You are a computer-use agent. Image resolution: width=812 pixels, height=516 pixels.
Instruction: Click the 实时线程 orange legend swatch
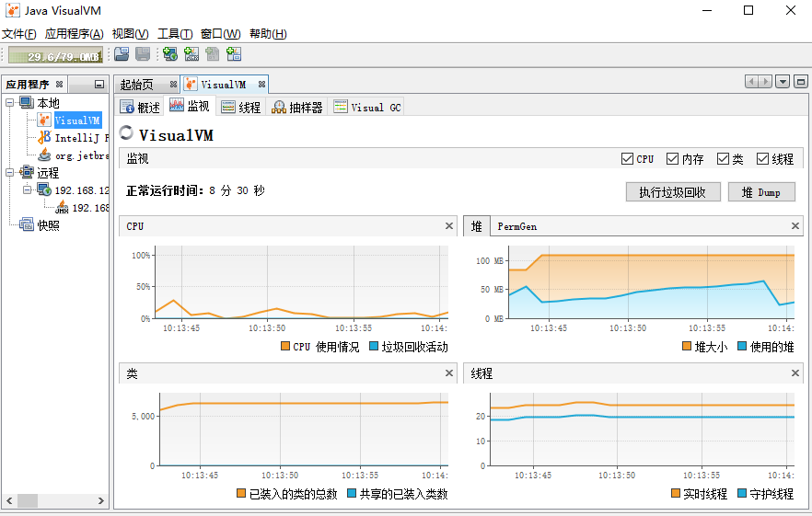[x=676, y=493]
